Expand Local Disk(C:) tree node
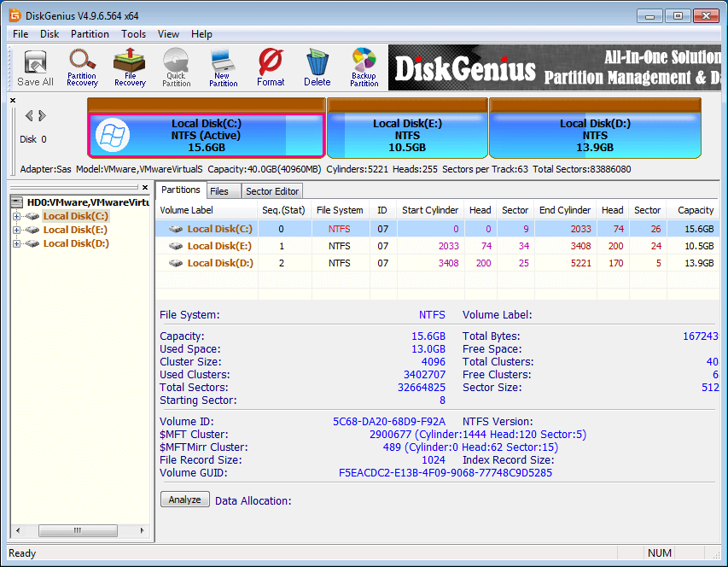 tap(17, 216)
